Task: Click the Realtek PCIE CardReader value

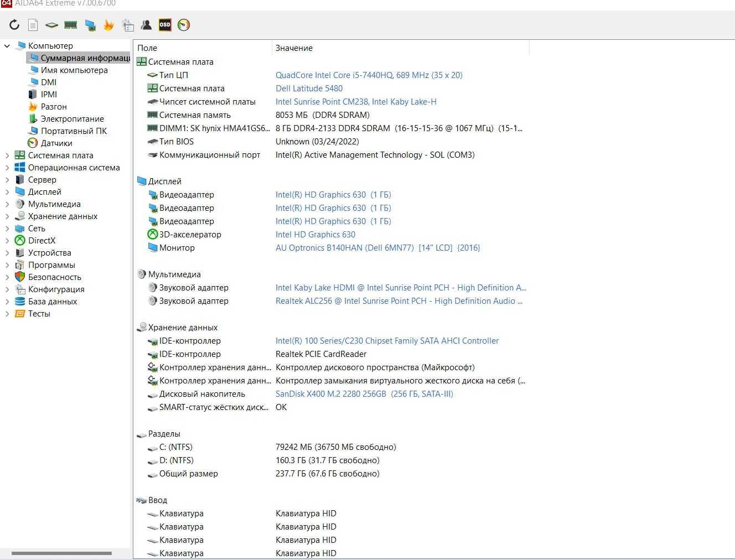Action: click(x=321, y=354)
